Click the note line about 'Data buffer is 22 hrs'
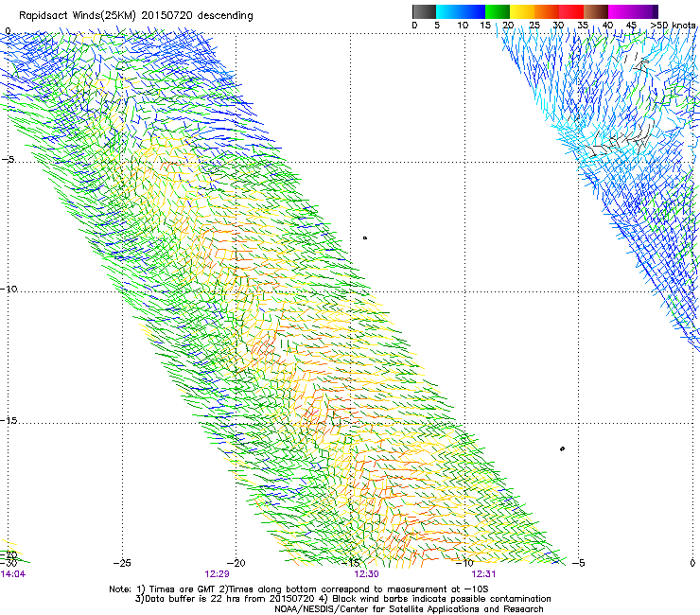The image size is (700, 615). (x=342, y=599)
